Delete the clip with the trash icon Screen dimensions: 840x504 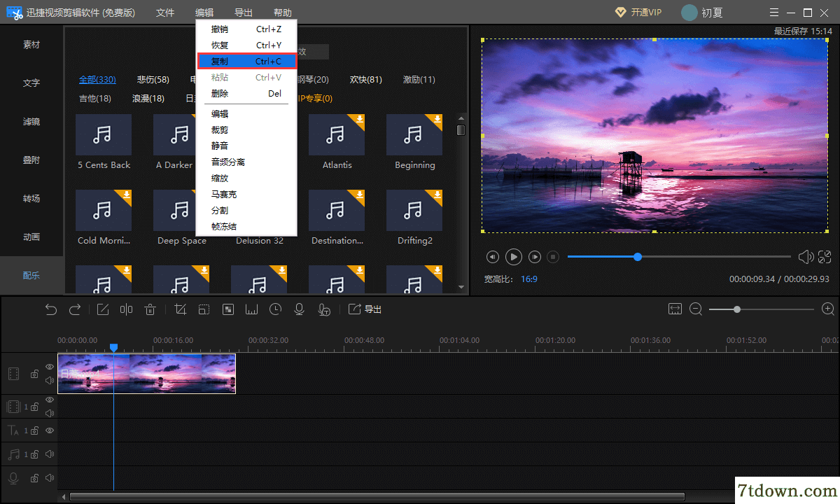[150, 309]
